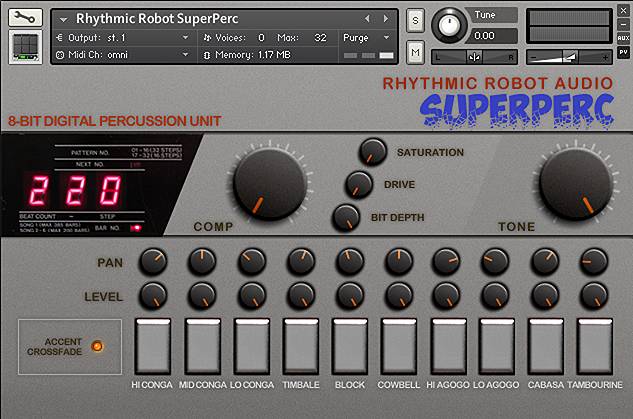
Task: Minimize the instrument header view
Action: pyautogui.click(x=623, y=24)
